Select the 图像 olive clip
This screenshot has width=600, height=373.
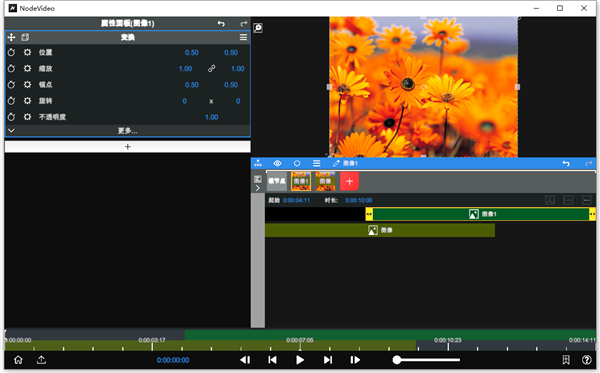click(380, 230)
